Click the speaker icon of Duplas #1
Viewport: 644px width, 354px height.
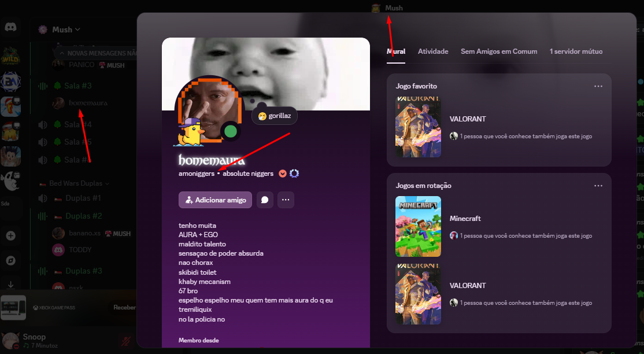[x=43, y=198]
